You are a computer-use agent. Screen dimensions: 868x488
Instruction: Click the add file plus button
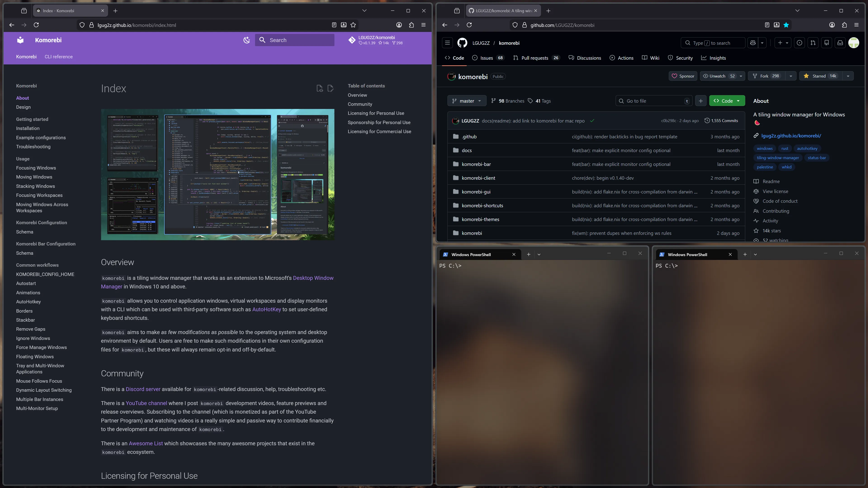click(x=700, y=101)
